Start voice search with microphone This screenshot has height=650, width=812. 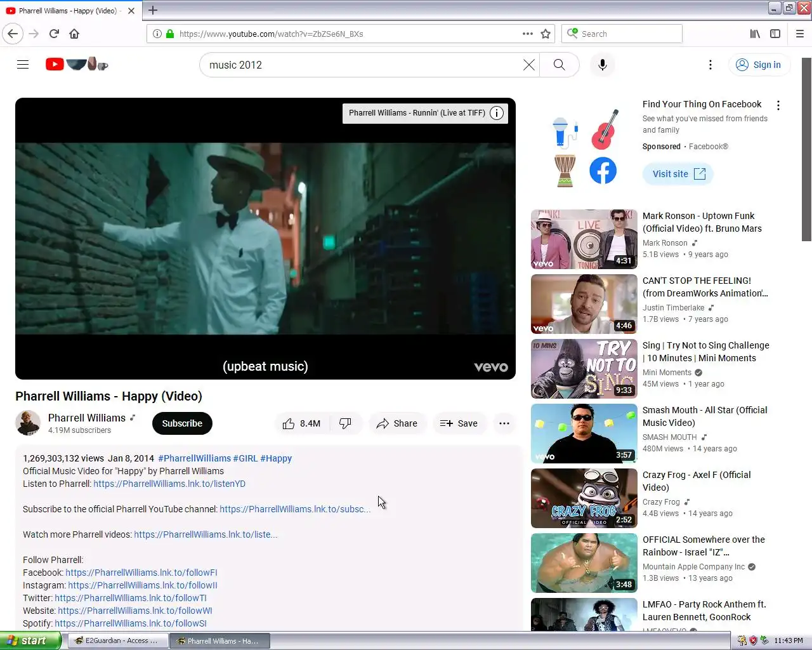coord(603,65)
